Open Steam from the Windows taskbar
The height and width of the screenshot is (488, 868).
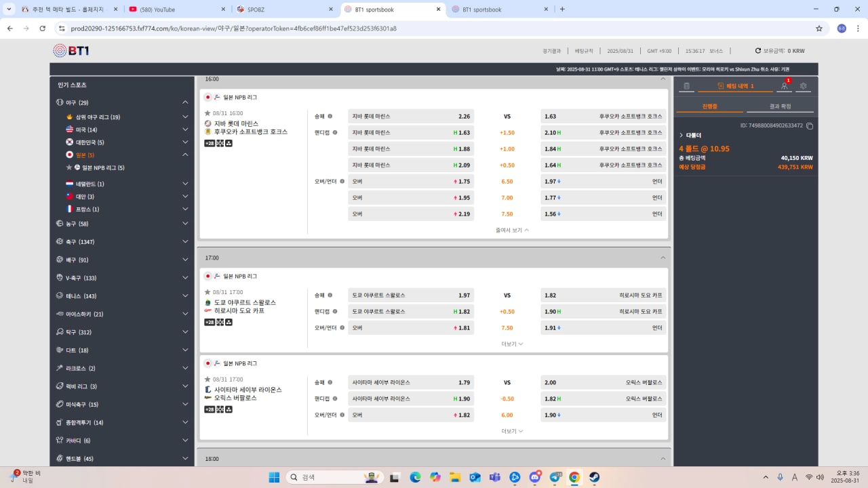tap(594, 477)
